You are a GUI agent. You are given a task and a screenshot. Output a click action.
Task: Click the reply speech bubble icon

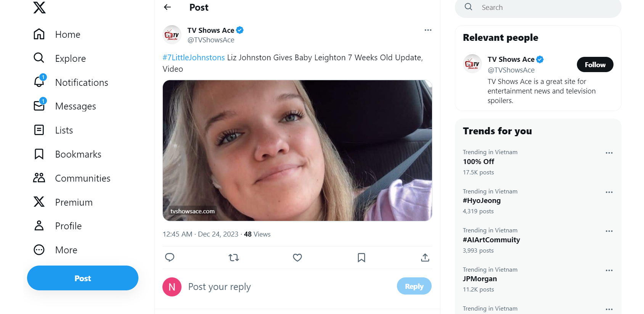(x=170, y=258)
